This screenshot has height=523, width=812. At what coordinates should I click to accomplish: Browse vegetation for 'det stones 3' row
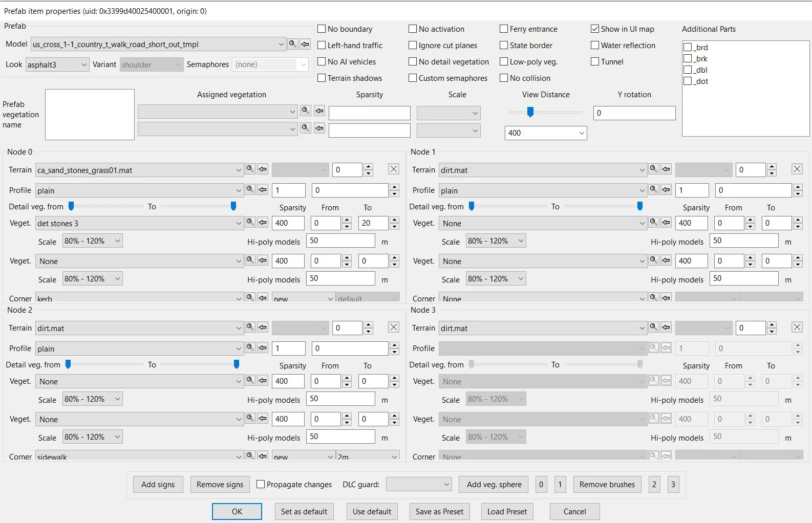pos(250,222)
